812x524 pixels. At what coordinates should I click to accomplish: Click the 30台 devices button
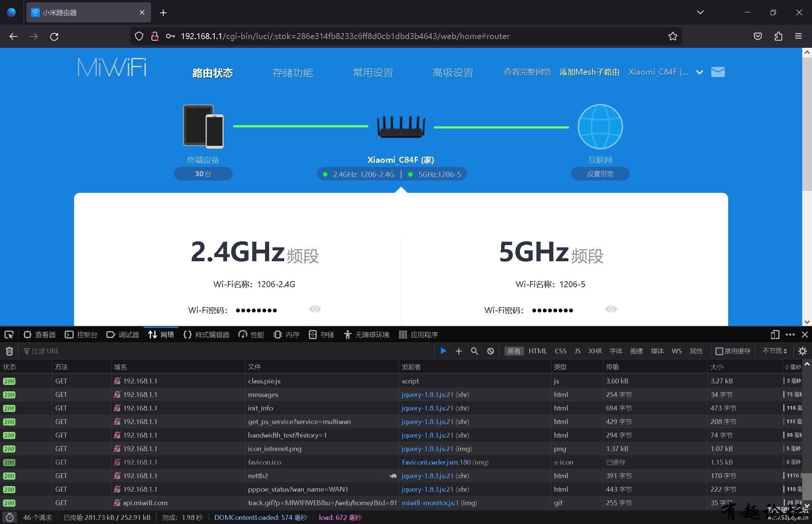pos(203,174)
